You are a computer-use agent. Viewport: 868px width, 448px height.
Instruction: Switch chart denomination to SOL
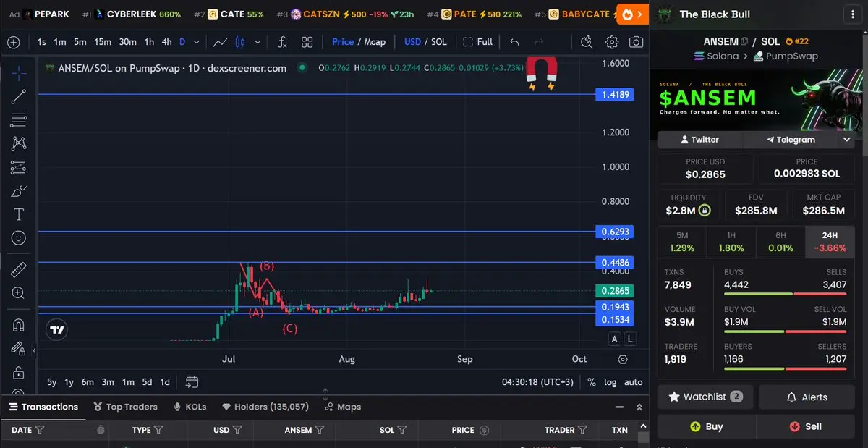click(x=439, y=42)
